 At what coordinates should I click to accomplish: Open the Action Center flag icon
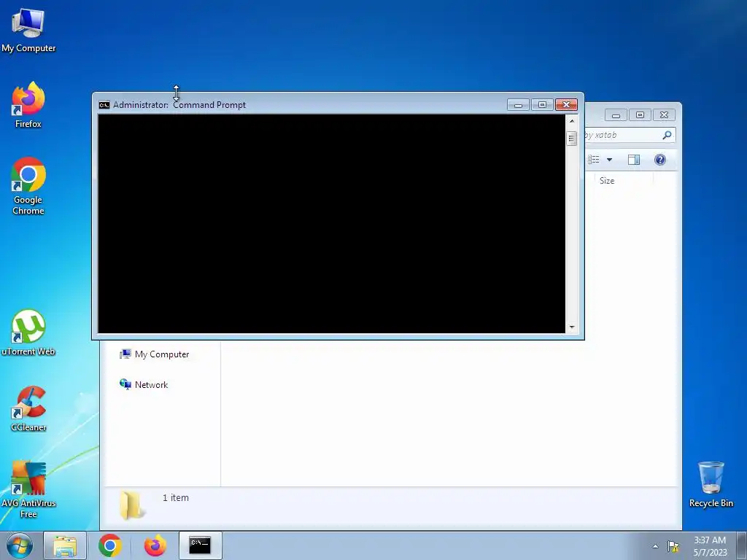point(673,546)
